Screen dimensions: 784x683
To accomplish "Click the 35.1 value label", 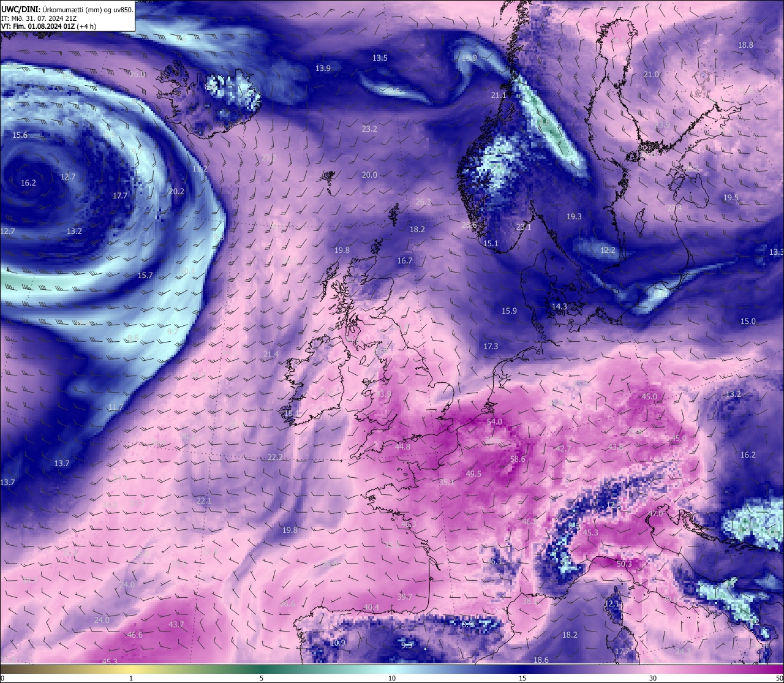I will (447, 483).
